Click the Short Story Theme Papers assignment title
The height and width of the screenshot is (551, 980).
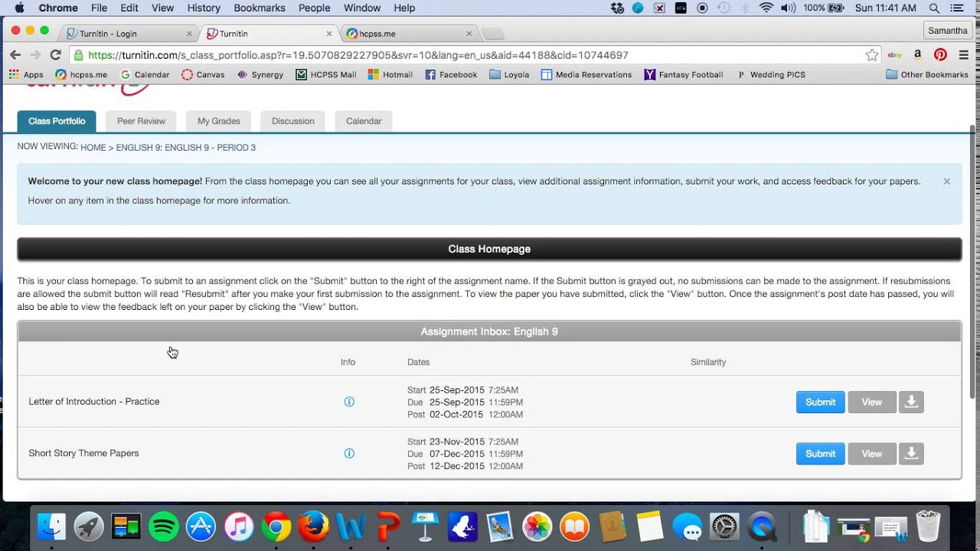pos(83,453)
